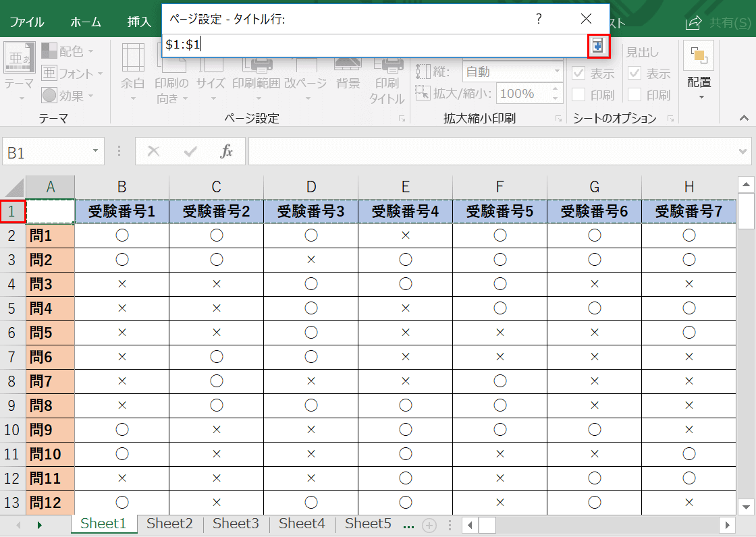Viewport: 756px width, 537px height.
Task: Open the 自動 dropdown for 縦 scaling
Action: coord(557,70)
